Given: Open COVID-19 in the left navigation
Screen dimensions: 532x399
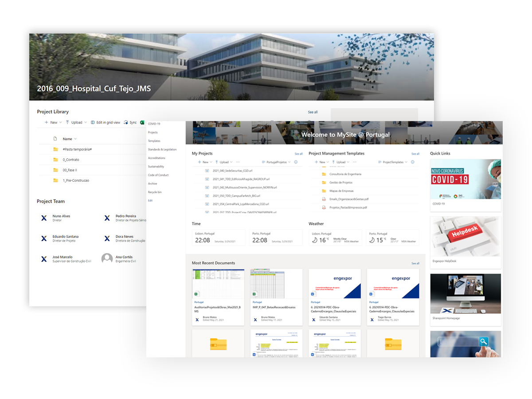Looking at the screenshot, I should click(x=154, y=124).
